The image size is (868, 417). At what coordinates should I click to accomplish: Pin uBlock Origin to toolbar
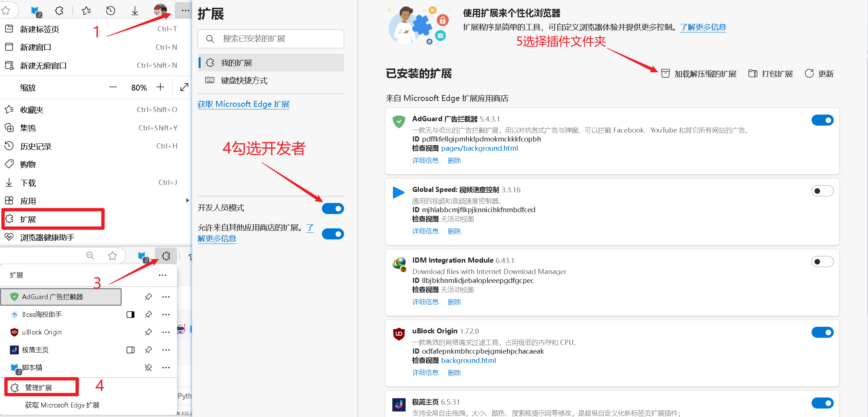(x=148, y=332)
